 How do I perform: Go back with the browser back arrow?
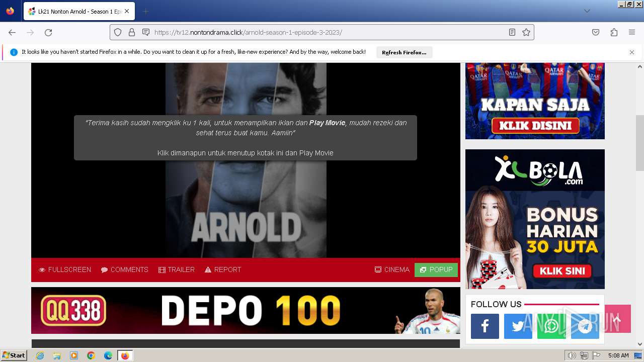tap(12, 32)
